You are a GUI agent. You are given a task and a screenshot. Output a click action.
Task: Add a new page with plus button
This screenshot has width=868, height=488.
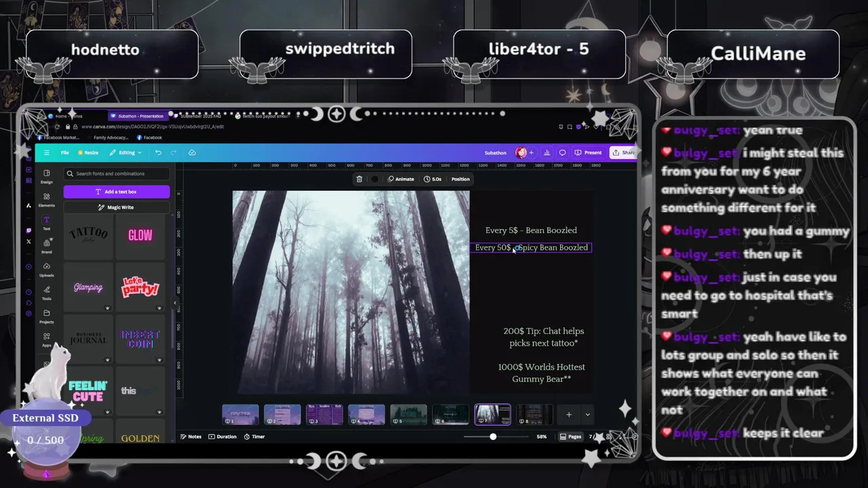tap(569, 415)
